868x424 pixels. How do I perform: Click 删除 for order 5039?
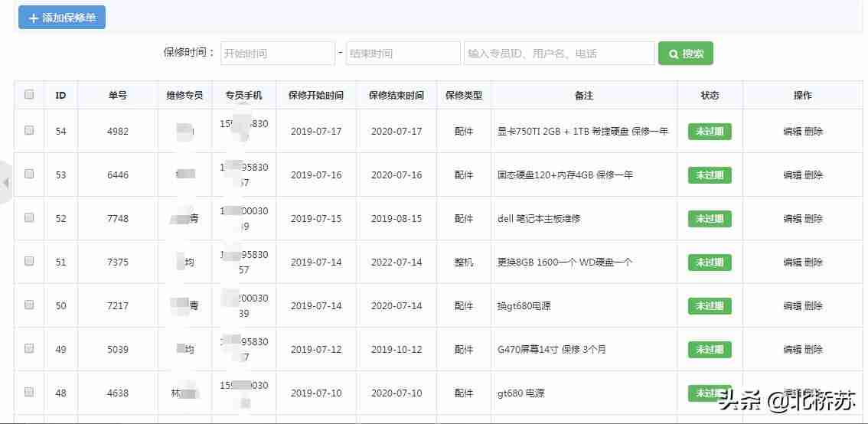coord(814,349)
